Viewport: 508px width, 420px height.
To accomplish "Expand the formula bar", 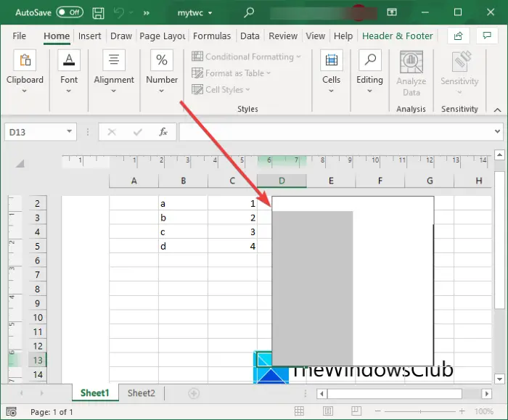I will (x=497, y=131).
